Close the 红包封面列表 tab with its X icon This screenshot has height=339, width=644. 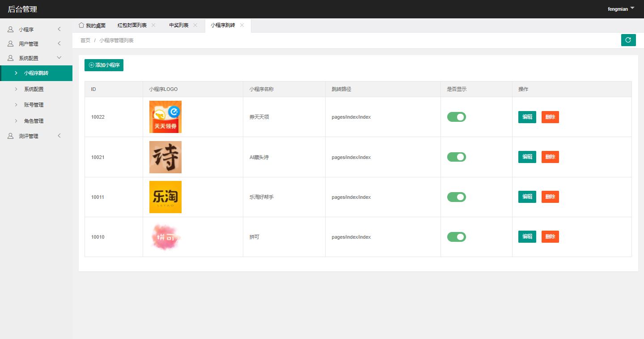click(153, 25)
